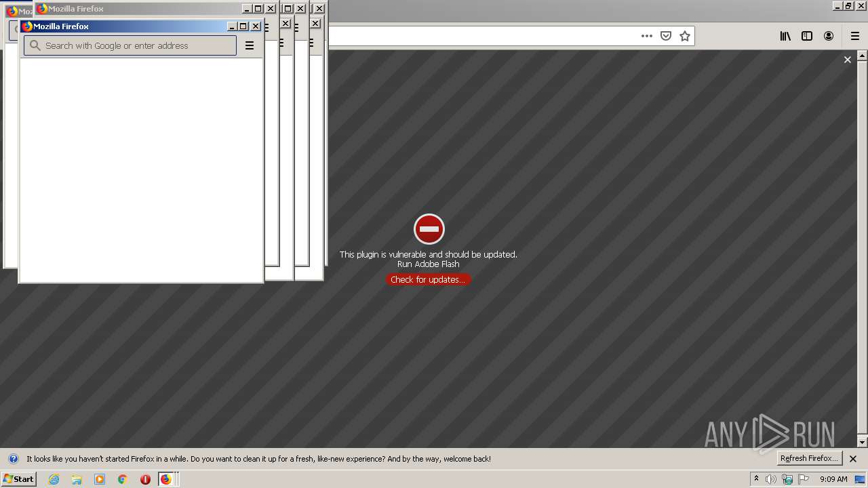Select the Firefox taskbar button

pyautogui.click(x=167, y=479)
